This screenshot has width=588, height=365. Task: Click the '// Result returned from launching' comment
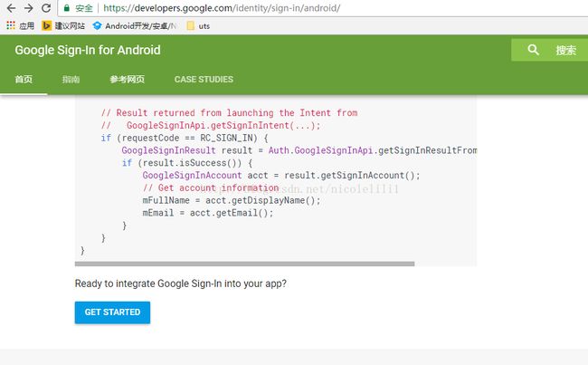(x=229, y=112)
